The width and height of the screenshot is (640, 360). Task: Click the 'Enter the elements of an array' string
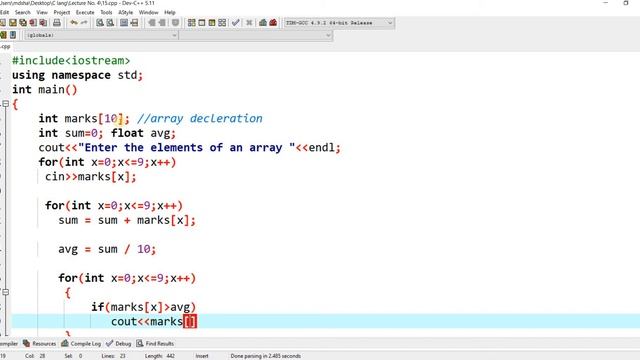point(186,147)
